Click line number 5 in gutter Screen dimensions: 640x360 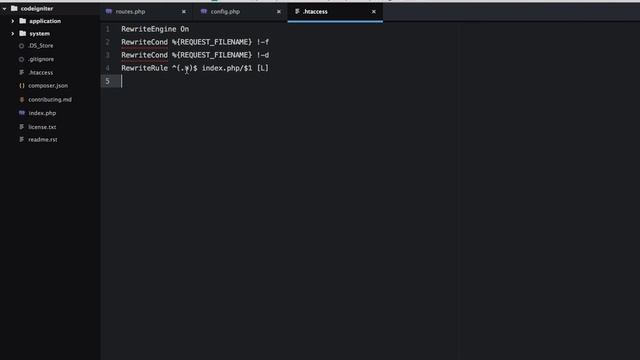click(x=108, y=81)
